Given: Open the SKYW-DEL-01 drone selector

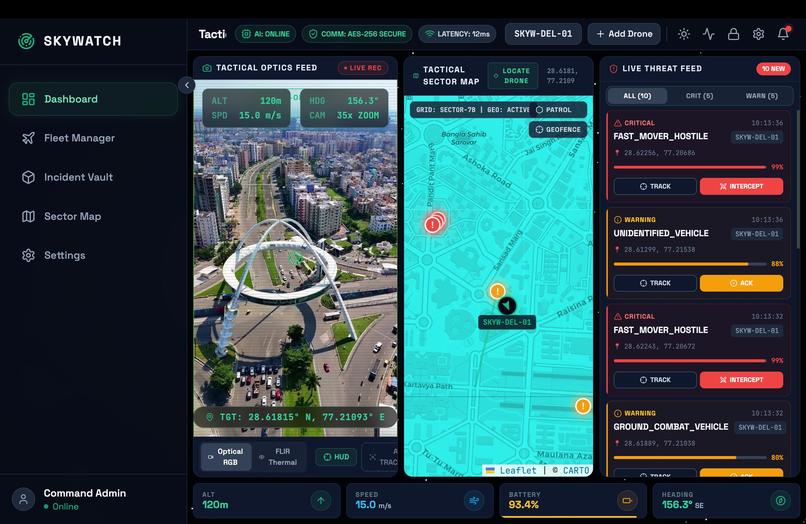Looking at the screenshot, I should [543, 34].
